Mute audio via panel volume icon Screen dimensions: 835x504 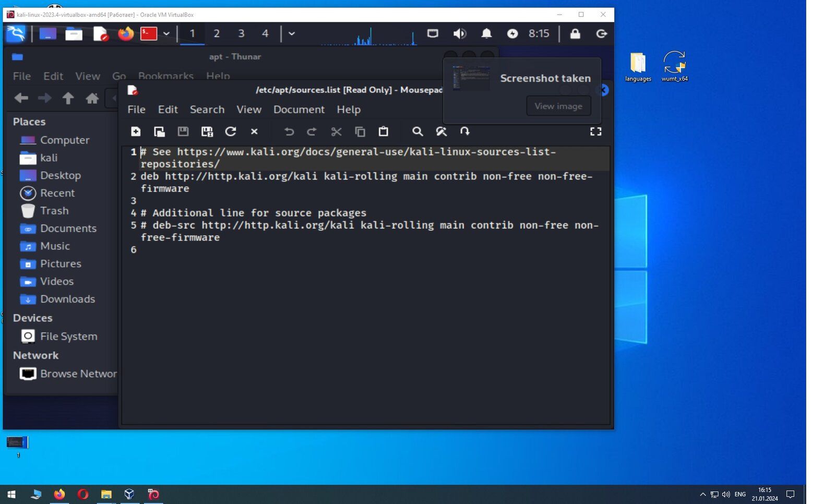[x=459, y=34]
